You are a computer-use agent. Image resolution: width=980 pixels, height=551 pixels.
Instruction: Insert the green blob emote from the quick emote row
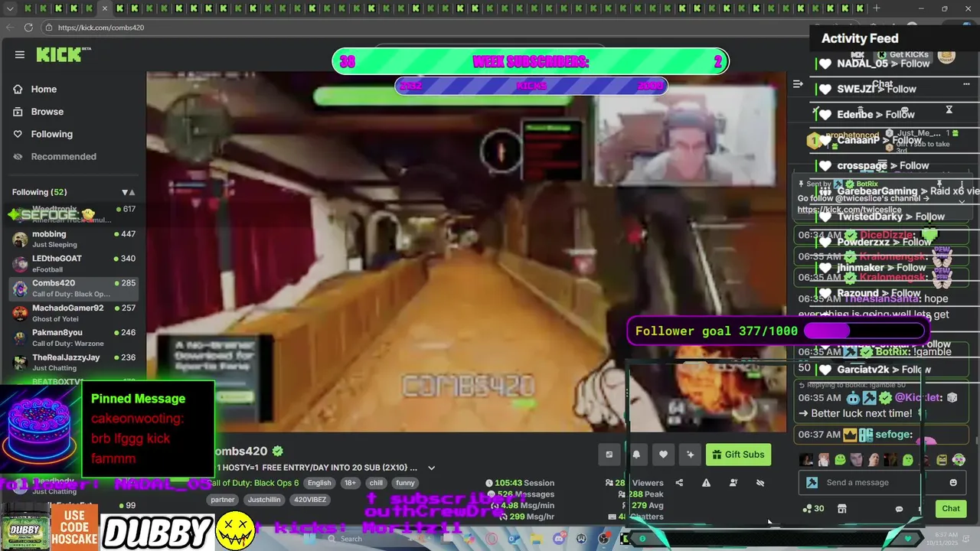840,460
